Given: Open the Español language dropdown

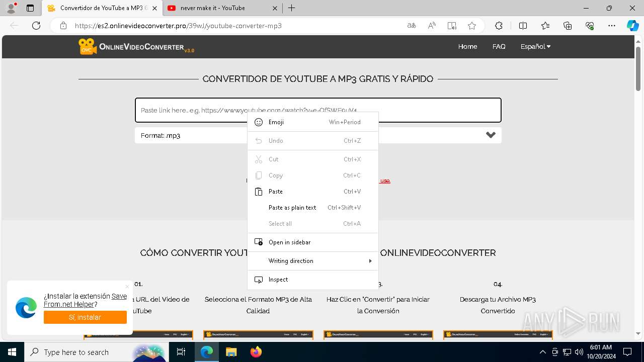Looking at the screenshot, I should click(535, 46).
